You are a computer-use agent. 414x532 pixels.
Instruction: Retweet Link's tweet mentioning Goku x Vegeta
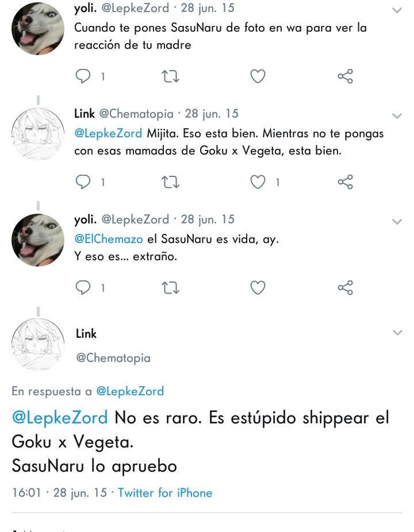(170, 182)
